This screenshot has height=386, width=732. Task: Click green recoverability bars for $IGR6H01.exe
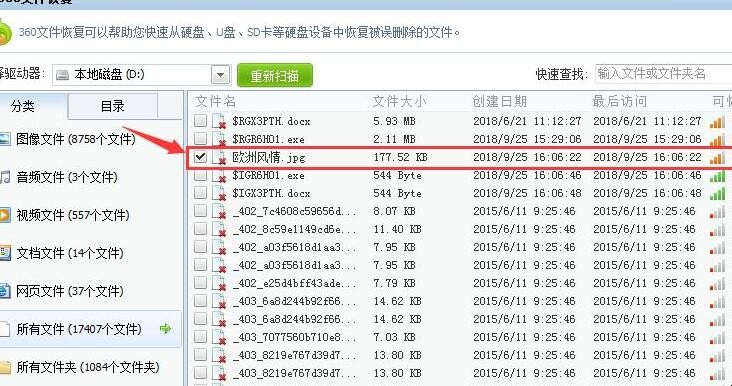click(x=718, y=175)
